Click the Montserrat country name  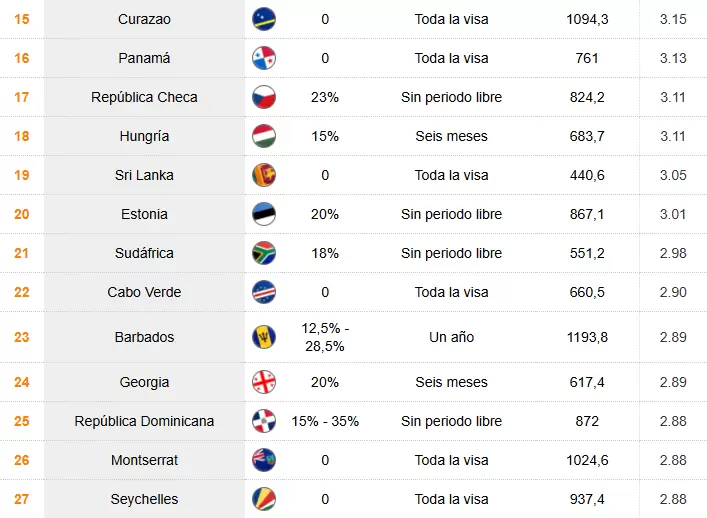(x=144, y=460)
